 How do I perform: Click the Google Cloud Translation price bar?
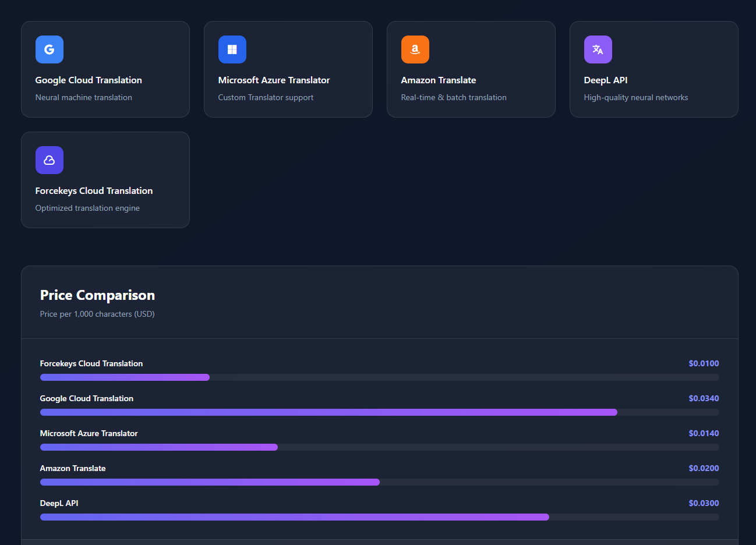(380, 412)
